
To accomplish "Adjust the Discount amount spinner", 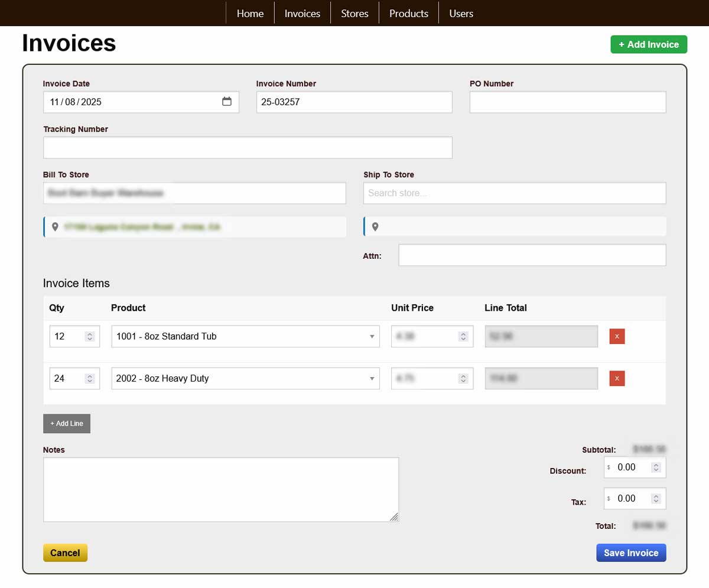I will click(x=655, y=467).
